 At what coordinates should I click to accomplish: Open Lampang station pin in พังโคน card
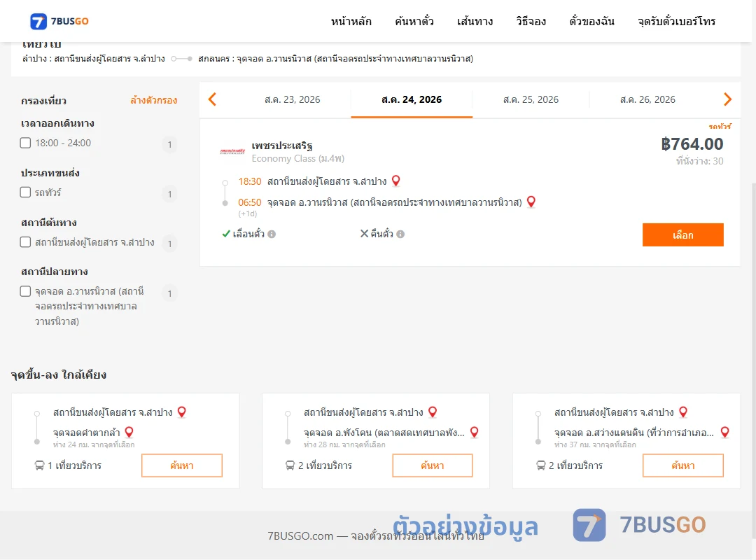433,412
